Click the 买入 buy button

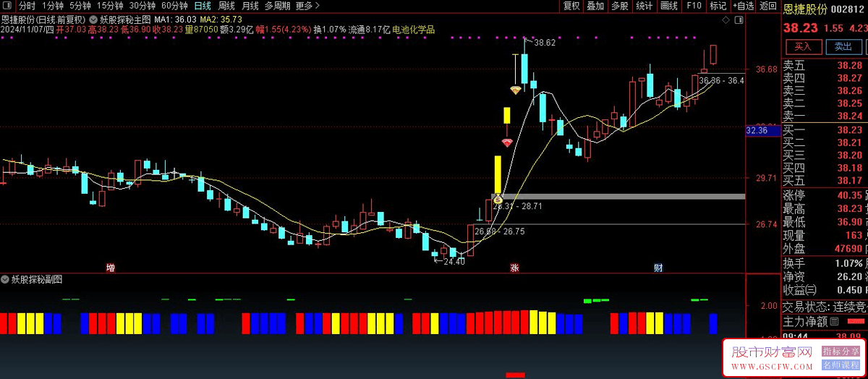click(803, 46)
